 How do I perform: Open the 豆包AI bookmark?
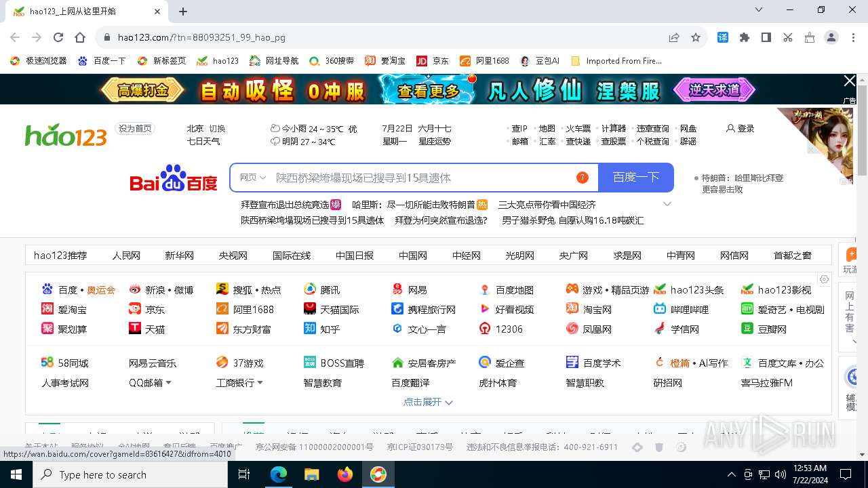point(540,61)
